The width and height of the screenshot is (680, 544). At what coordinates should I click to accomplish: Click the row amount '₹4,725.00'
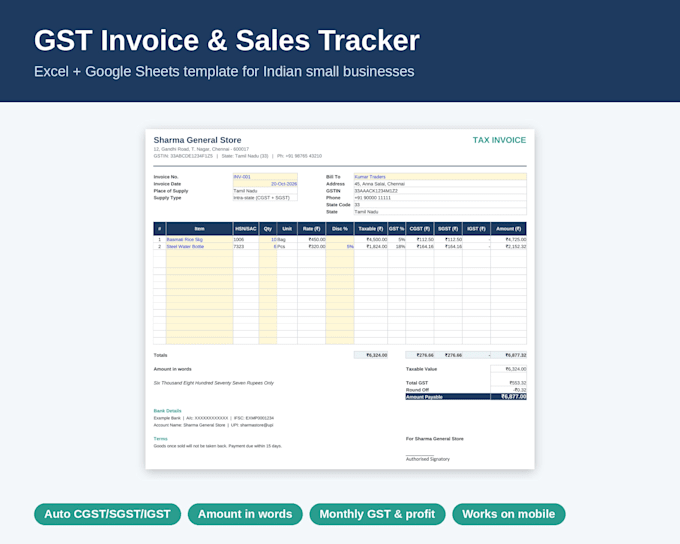[x=509, y=239]
